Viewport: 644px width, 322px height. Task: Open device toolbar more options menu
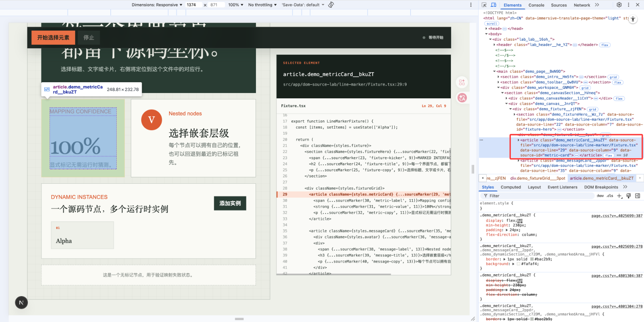(471, 5)
